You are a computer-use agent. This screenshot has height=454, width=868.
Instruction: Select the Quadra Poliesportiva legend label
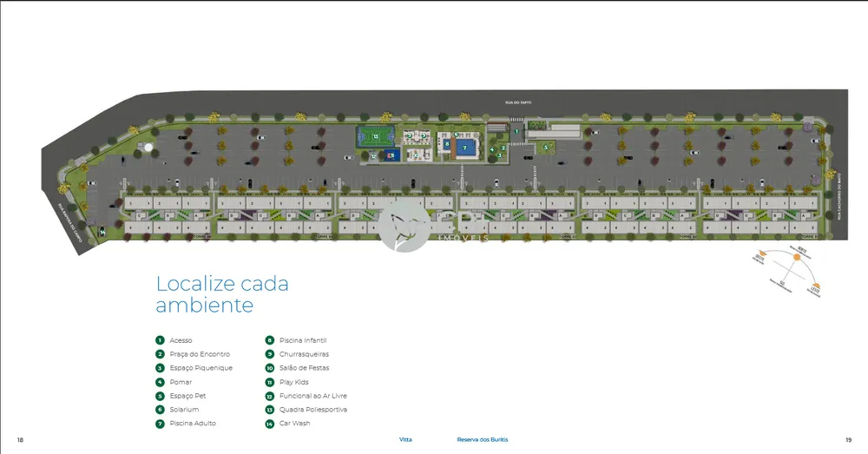[313, 410]
